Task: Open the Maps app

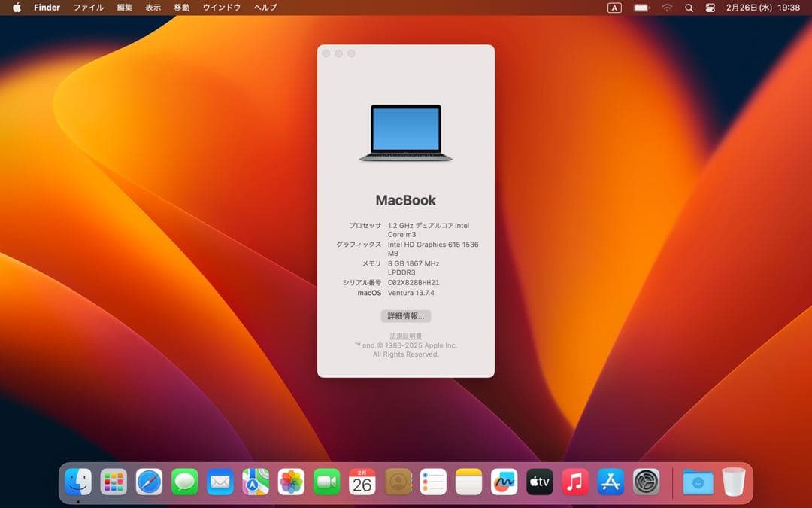Action: click(255, 482)
